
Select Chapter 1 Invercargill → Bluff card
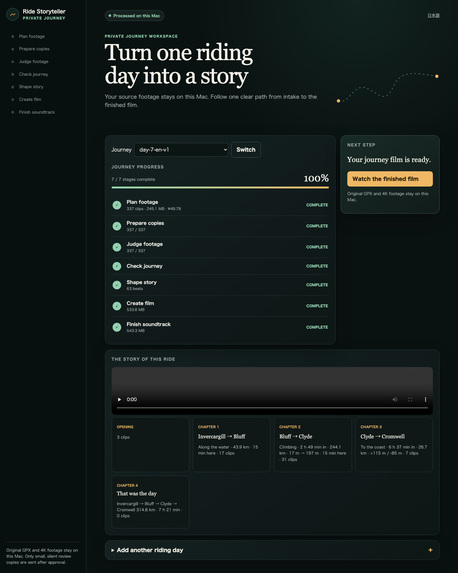(231, 445)
